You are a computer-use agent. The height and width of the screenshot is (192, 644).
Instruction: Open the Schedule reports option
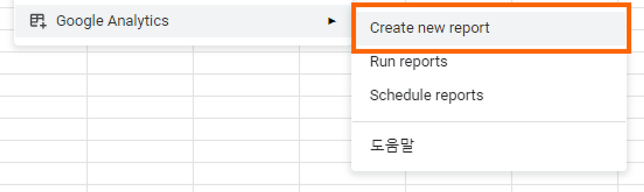click(427, 95)
